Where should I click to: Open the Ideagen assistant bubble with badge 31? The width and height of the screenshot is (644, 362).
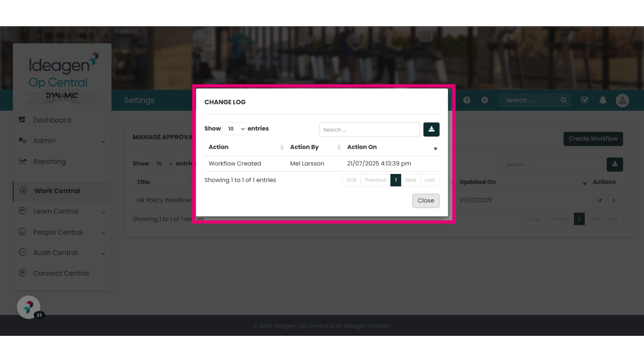pos(29,307)
